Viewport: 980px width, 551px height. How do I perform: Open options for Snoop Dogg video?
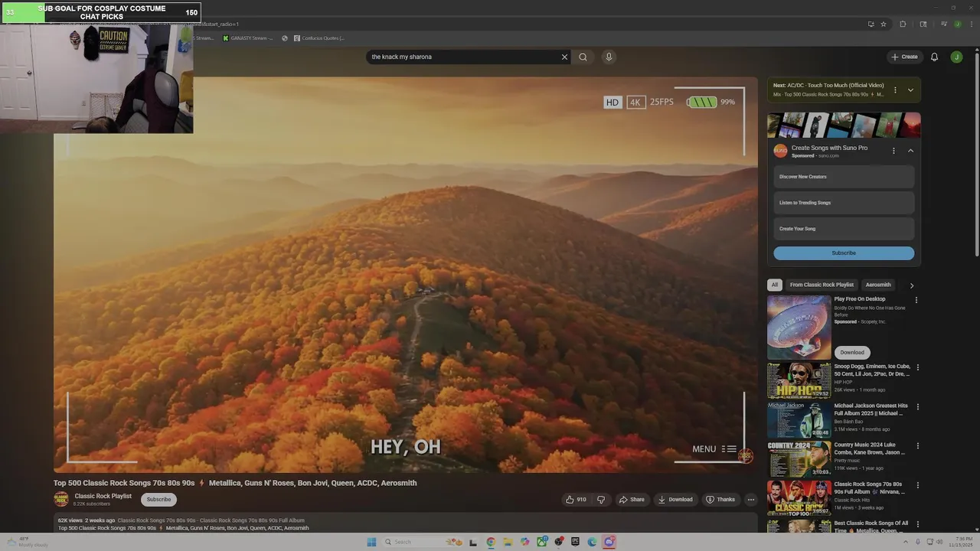918,367
